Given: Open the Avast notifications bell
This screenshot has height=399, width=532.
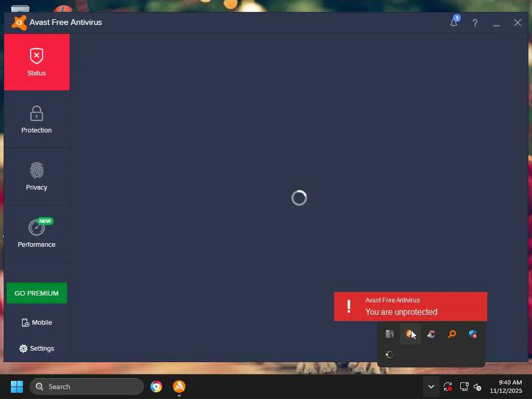Looking at the screenshot, I should (x=454, y=22).
